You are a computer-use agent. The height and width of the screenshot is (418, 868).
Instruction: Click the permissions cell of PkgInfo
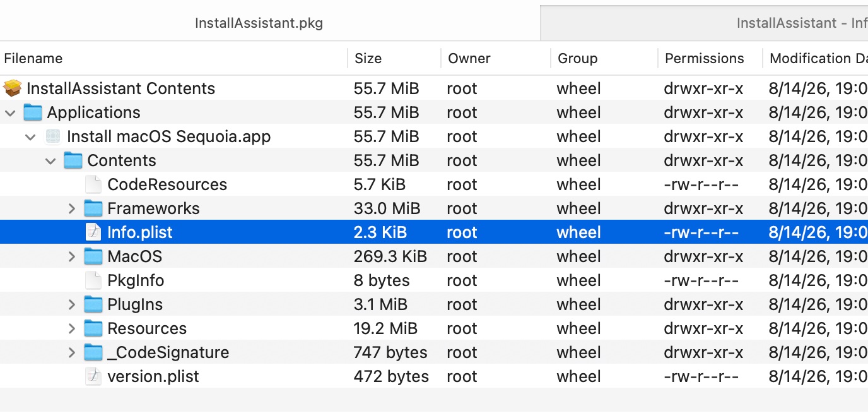click(701, 280)
